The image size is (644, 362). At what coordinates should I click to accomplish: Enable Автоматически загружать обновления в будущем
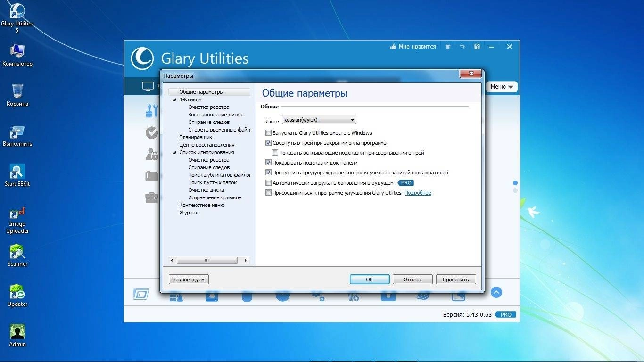(x=268, y=183)
